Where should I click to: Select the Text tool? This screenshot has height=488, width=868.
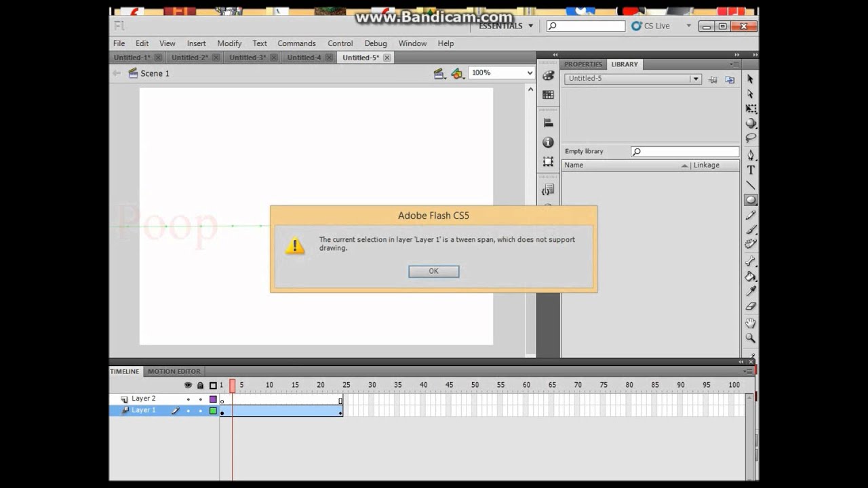click(751, 170)
